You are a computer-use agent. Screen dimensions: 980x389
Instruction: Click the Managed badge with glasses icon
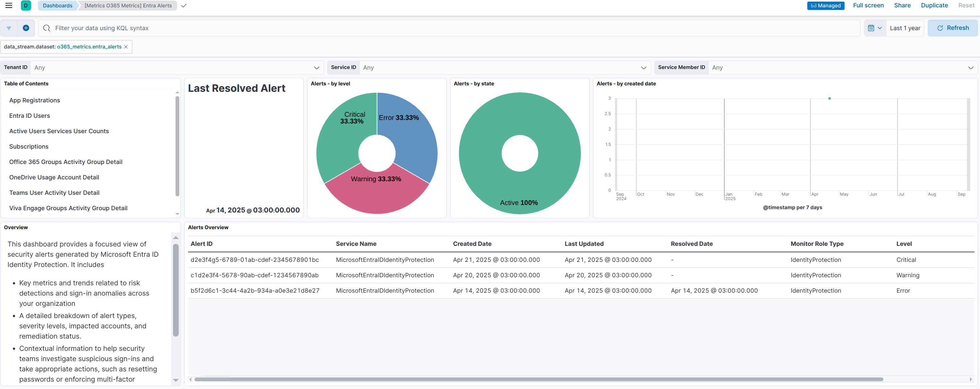(x=826, y=5)
